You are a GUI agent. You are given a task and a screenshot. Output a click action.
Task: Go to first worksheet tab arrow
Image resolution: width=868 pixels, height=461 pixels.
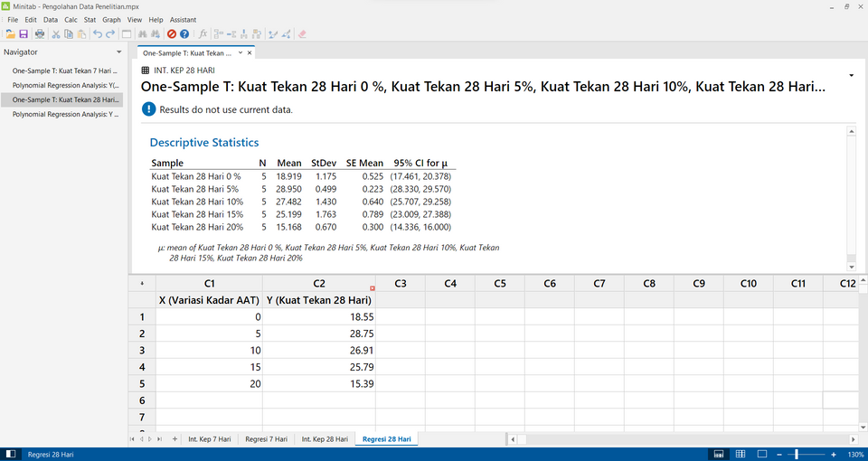click(x=132, y=439)
